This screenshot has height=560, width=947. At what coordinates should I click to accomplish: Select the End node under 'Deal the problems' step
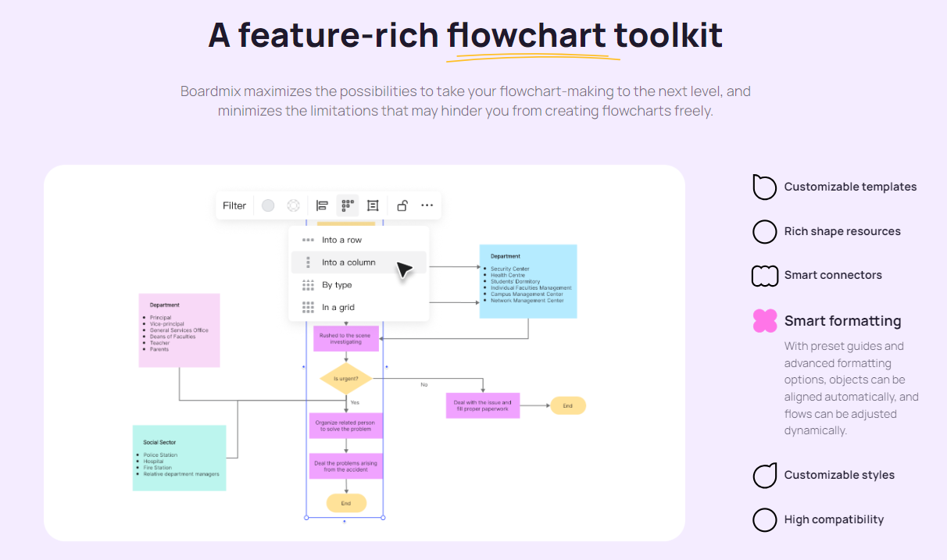[346, 503]
